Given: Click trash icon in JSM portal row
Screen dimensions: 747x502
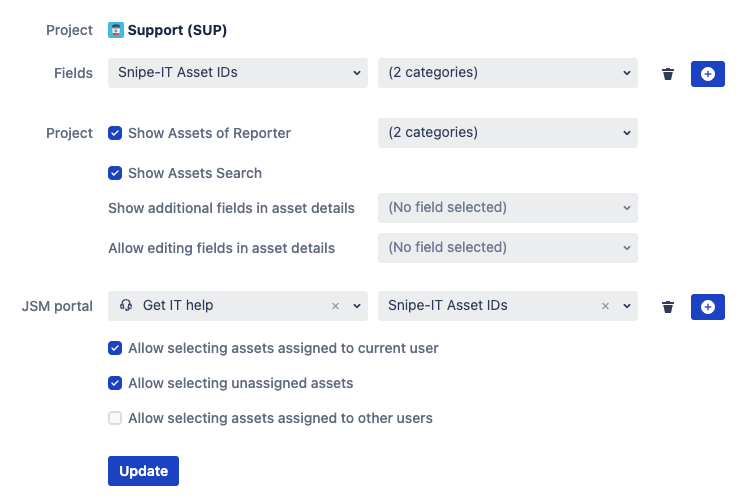Looking at the screenshot, I should pyautogui.click(x=668, y=307).
